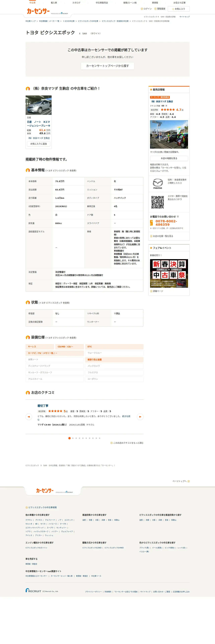Screen dimensions: 215x644
Task: Open the Nissan Note car thumbnail
Action: pyautogui.click(x=39, y=105)
